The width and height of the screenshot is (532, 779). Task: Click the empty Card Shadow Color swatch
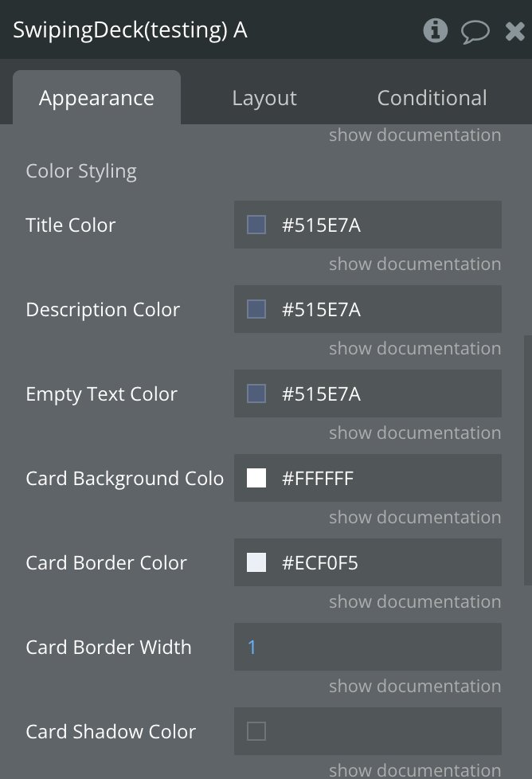pos(256,732)
